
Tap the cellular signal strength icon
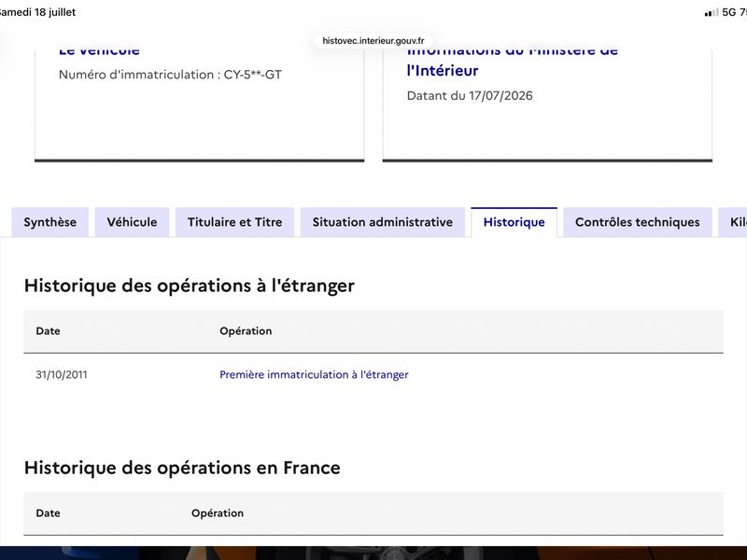click(712, 13)
